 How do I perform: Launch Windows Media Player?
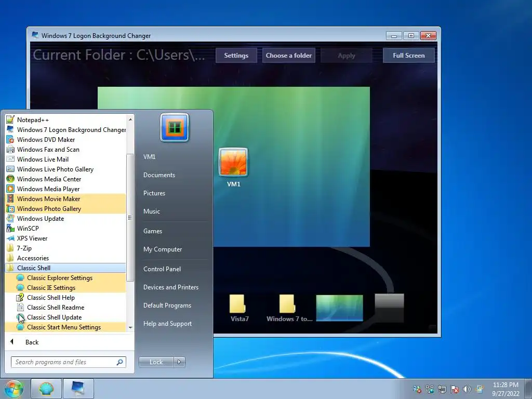click(x=65, y=189)
